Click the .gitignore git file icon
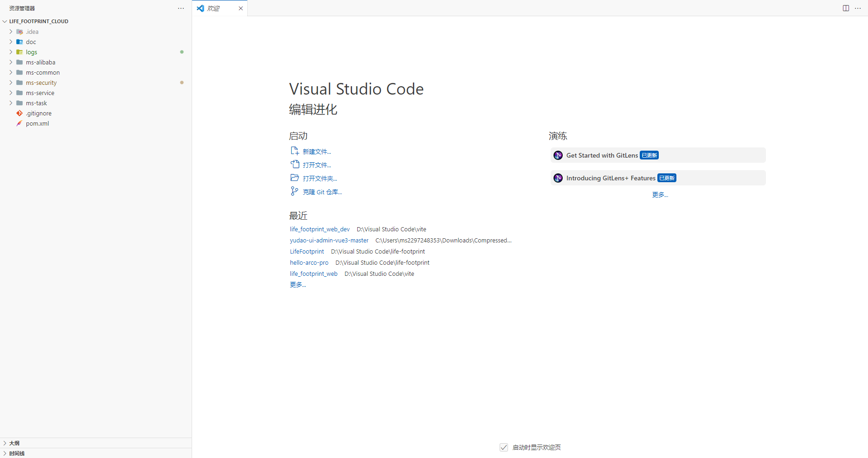Screen dimensions: 868x458 19,113
